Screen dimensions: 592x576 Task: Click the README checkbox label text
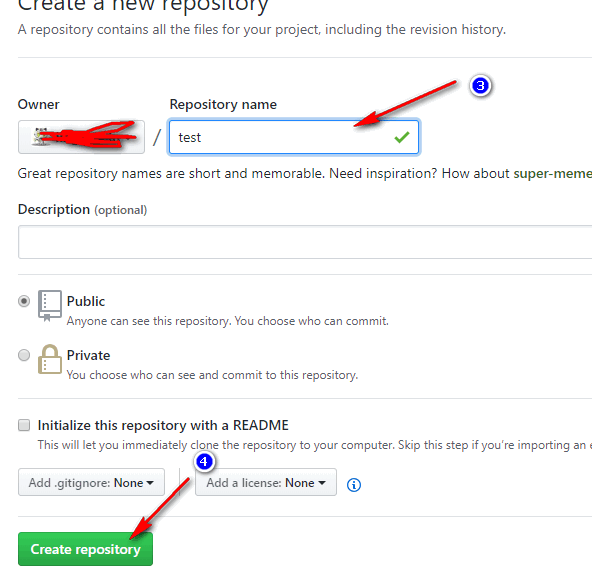[x=163, y=425]
